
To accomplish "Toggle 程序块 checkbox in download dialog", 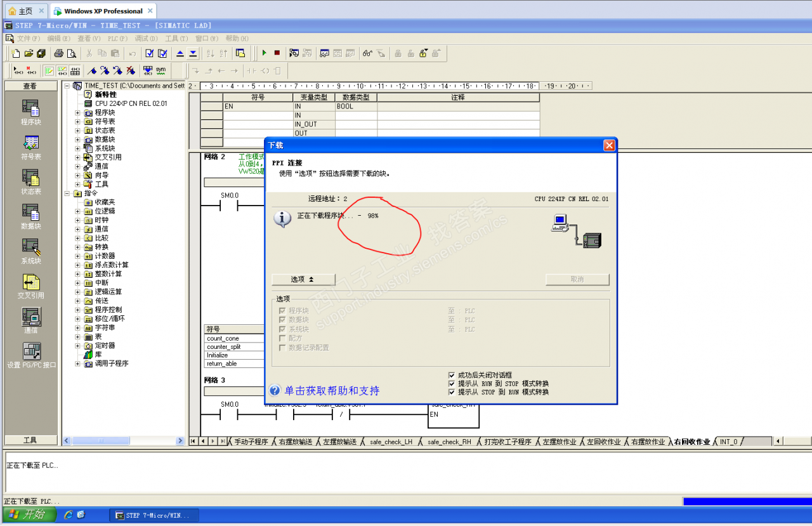I will (282, 311).
